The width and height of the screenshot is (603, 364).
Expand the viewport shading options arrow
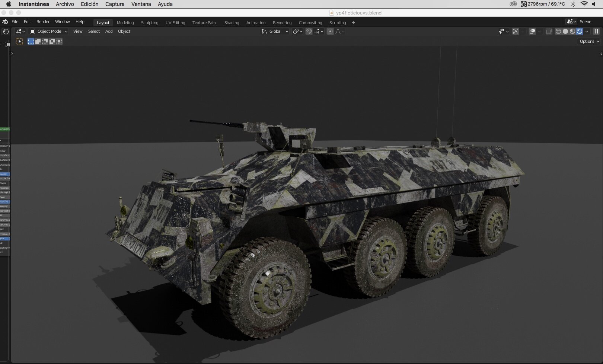587,31
